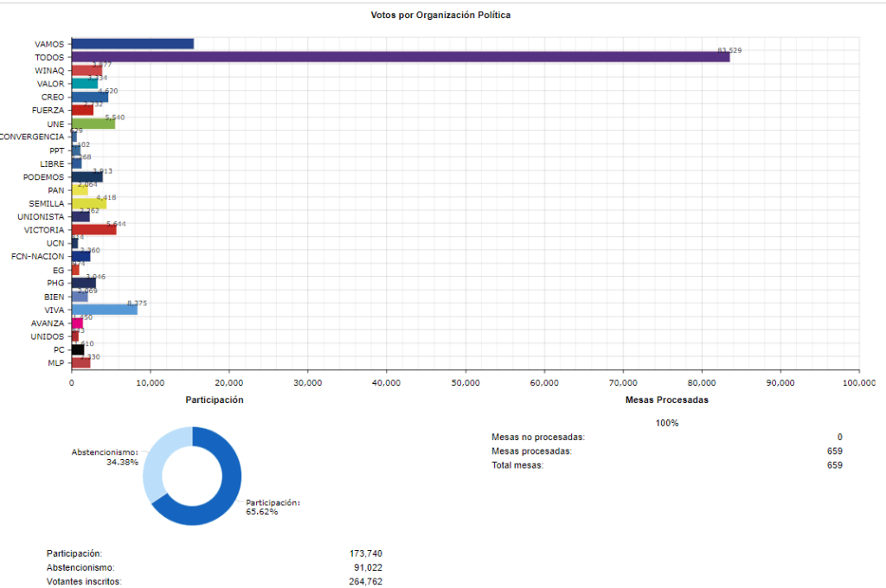The height and width of the screenshot is (588, 886).
Task: Click the UNIONISTA party label
Action: coord(41,216)
